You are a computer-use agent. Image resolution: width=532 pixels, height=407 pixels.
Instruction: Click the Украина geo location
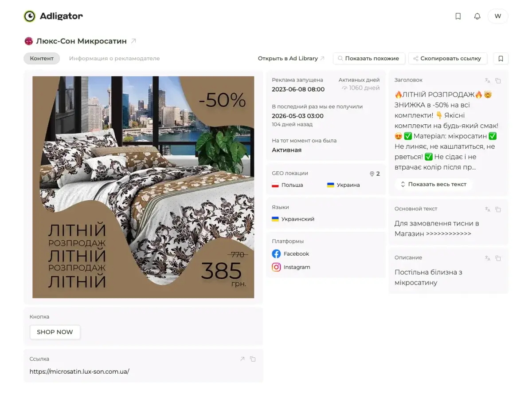(343, 185)
